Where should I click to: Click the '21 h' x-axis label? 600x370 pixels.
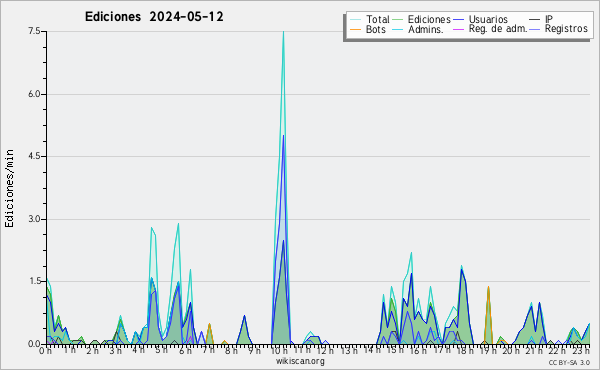pos(535,350)
